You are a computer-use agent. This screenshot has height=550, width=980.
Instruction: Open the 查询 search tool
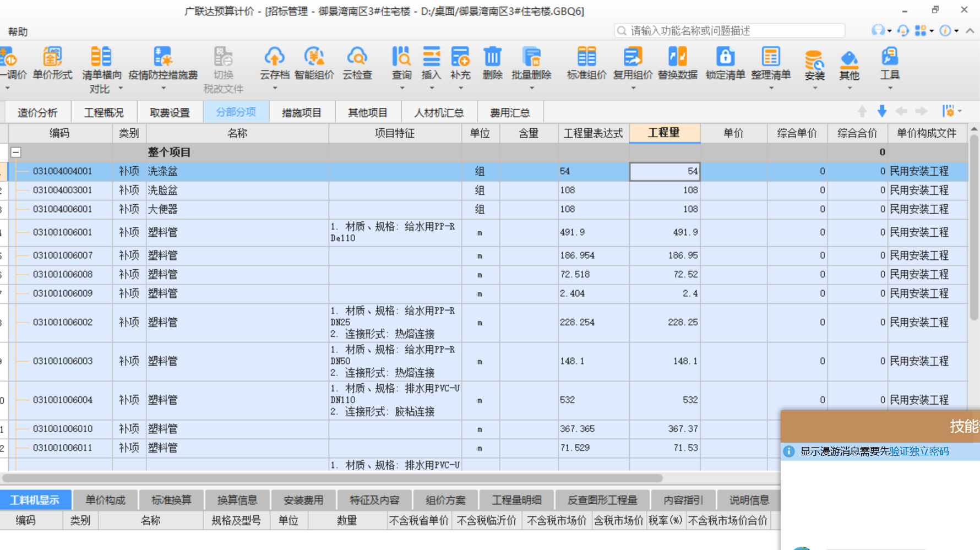click(x=401, y=63)
